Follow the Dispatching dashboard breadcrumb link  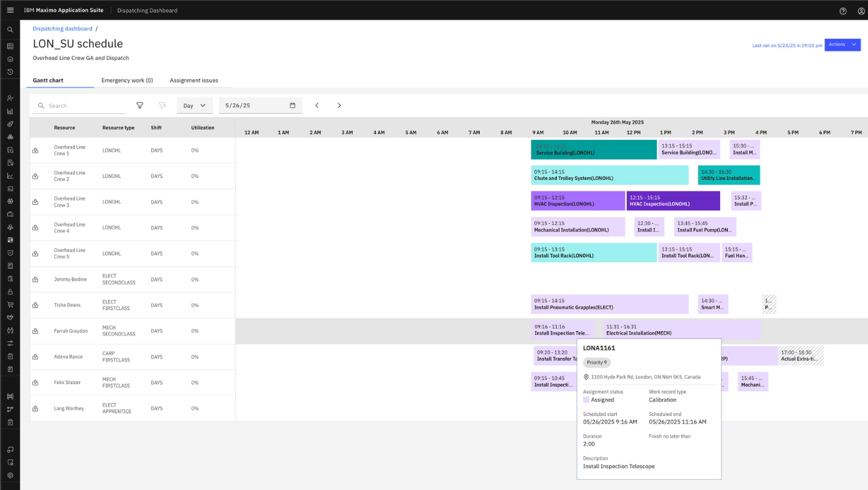pyautogui.click(x=62, y=28)
